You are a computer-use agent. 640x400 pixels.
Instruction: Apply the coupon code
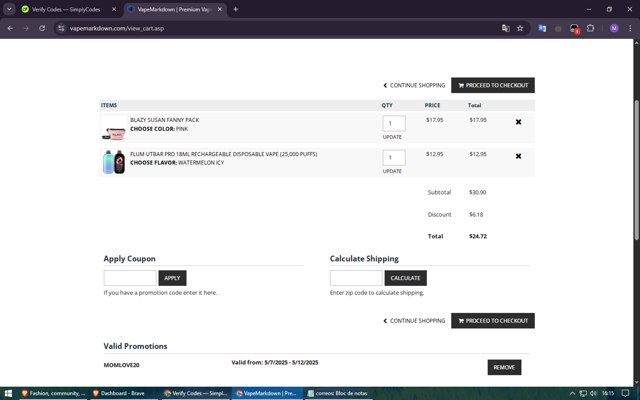click(172, 278)
